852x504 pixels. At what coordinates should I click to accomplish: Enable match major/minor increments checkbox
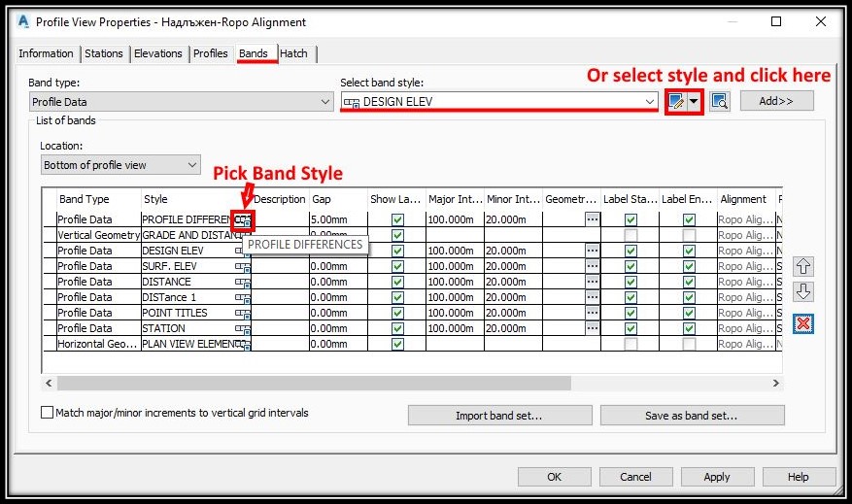[x=48, y=412]
